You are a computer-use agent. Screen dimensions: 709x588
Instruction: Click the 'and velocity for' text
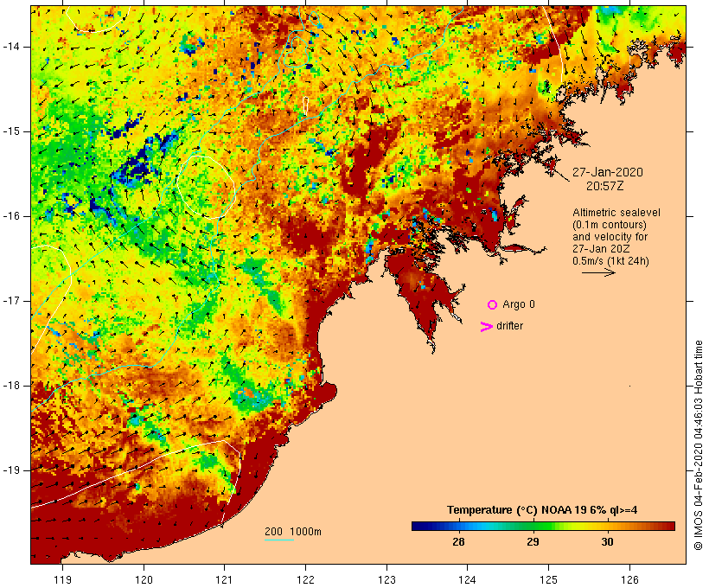click(610, 237)
